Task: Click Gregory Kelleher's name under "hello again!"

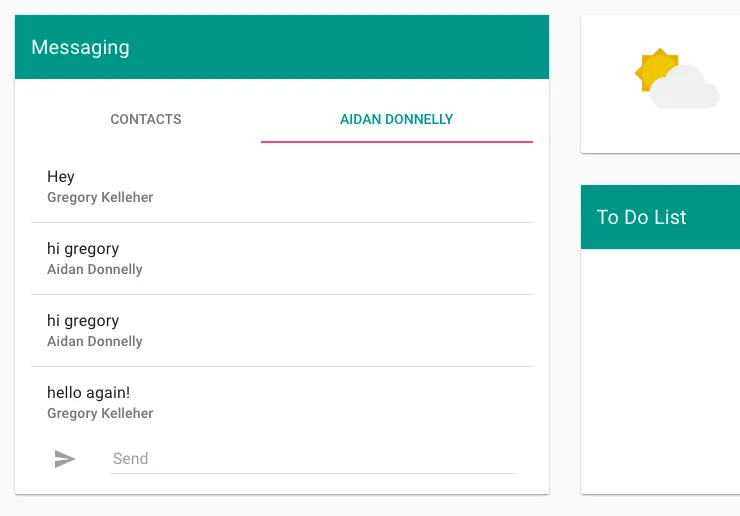Action: coord(100,414)
